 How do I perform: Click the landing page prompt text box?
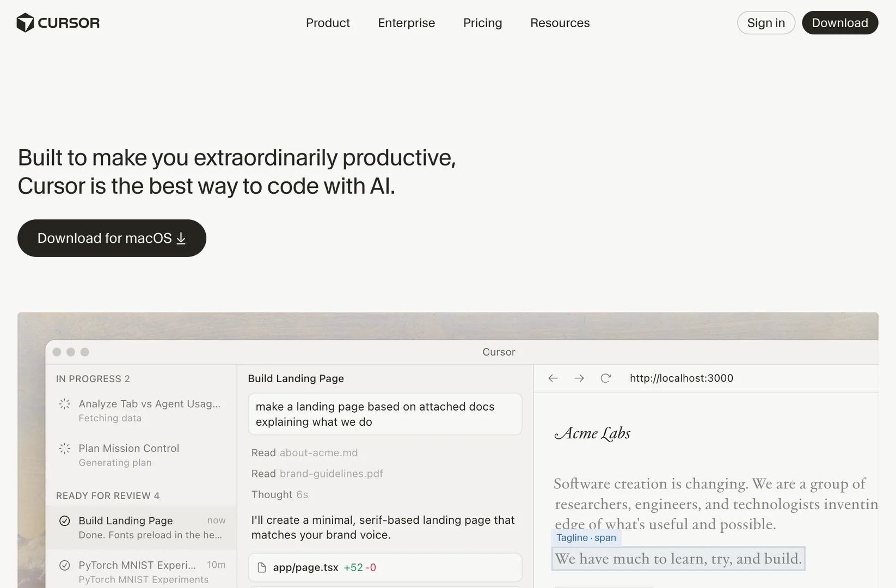pos(385,414)
